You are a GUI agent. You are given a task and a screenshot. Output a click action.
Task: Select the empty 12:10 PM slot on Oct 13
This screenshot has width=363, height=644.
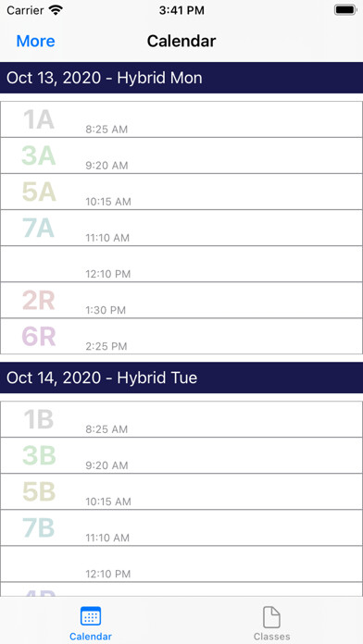pos(181,264)
